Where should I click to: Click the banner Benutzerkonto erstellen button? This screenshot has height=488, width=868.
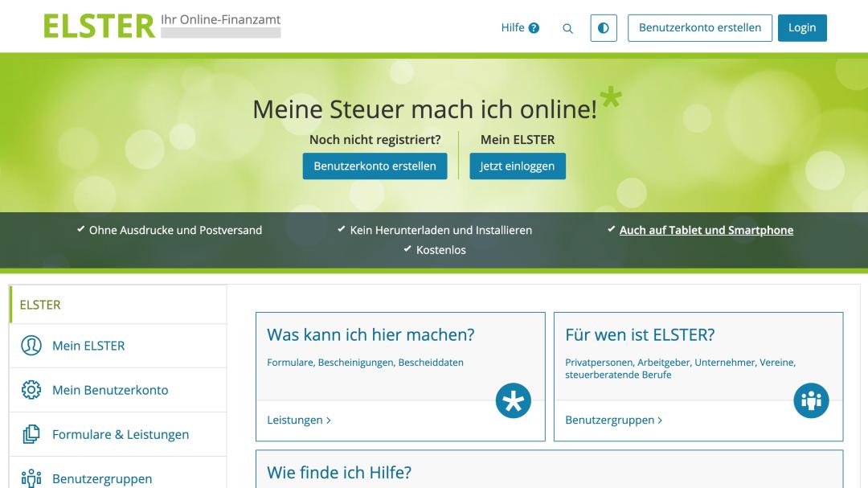click(x=375, y=166)
